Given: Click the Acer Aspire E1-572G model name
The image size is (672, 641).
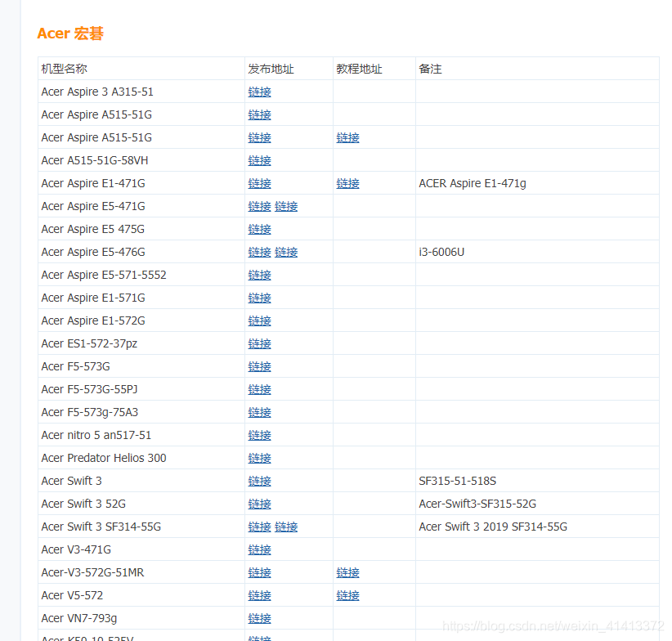Looking at the screenshot, I should coord(93,320).
